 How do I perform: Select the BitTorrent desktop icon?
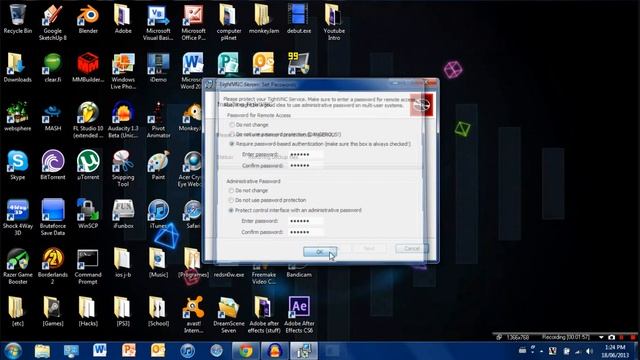53,165
